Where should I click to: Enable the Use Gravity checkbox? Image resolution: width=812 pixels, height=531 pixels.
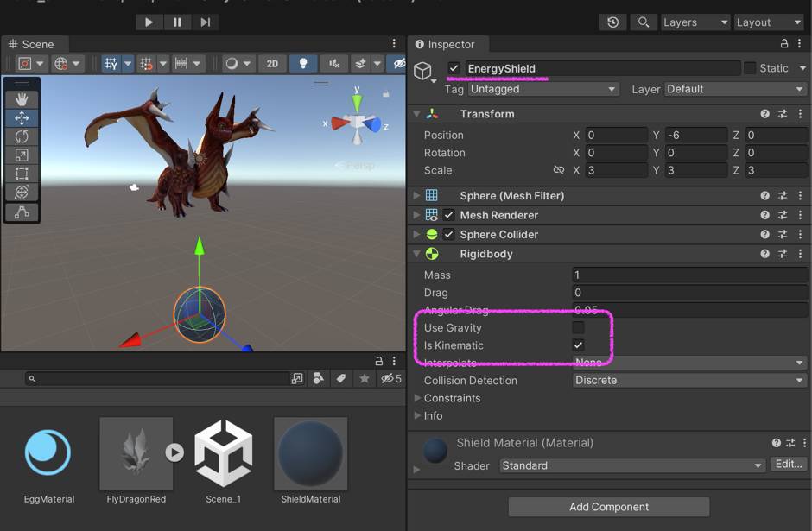(578, 328)
